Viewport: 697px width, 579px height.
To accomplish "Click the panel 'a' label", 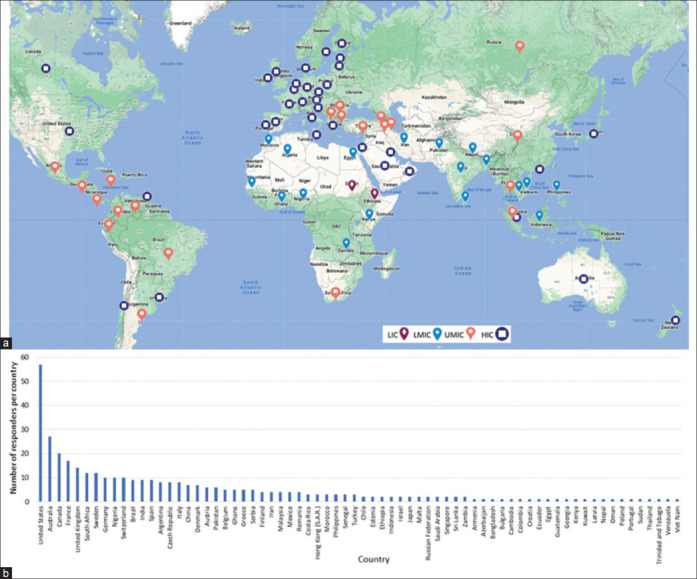I will click(6, 343).
